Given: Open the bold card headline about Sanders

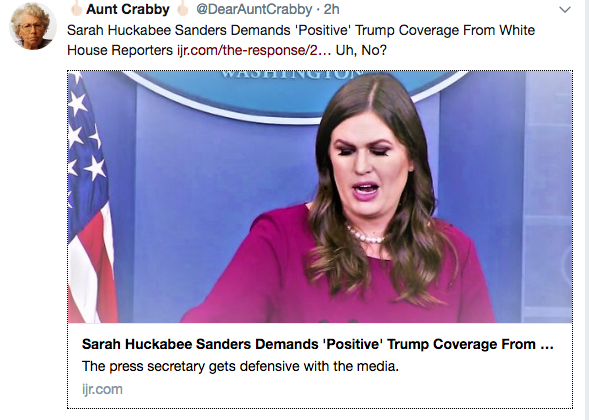Looking at the screenshot, I should (317, 344).
